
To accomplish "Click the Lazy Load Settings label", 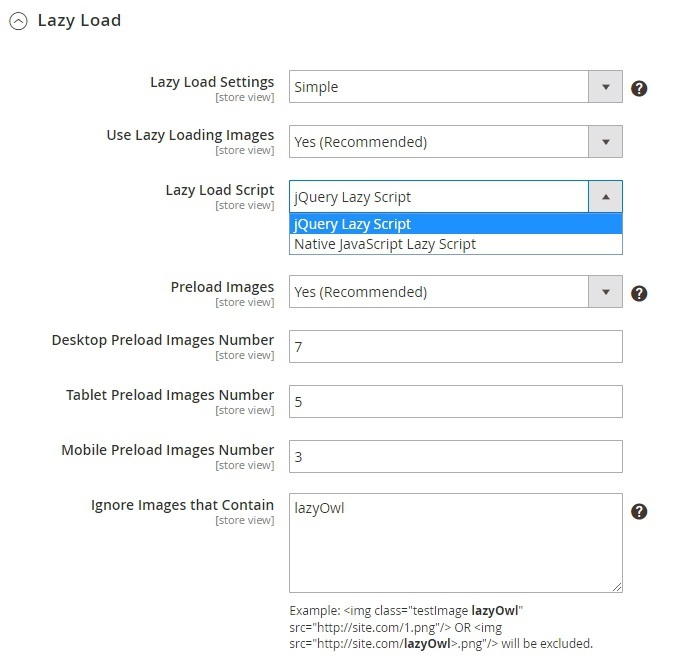I will pos(211,81).
